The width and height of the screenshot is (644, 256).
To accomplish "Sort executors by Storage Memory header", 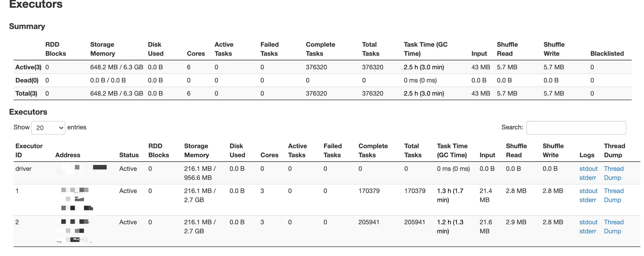I will tap(196, 150).
